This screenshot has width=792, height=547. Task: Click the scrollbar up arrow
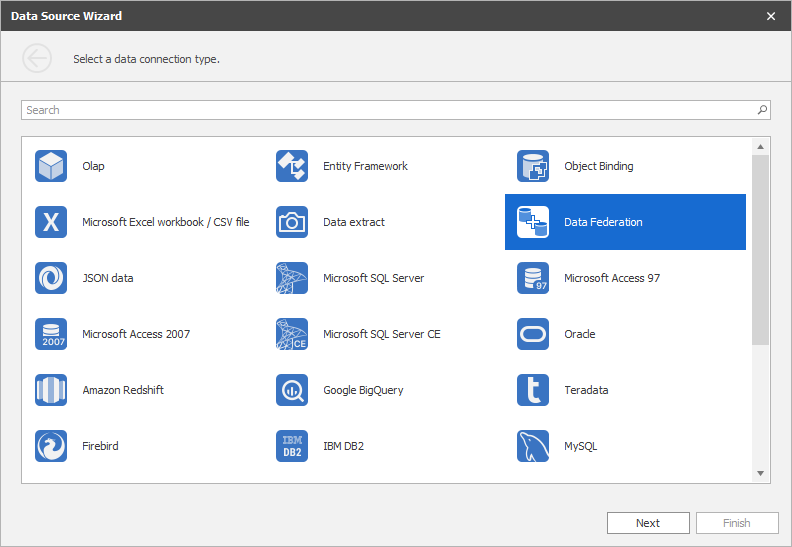(760, 147)
